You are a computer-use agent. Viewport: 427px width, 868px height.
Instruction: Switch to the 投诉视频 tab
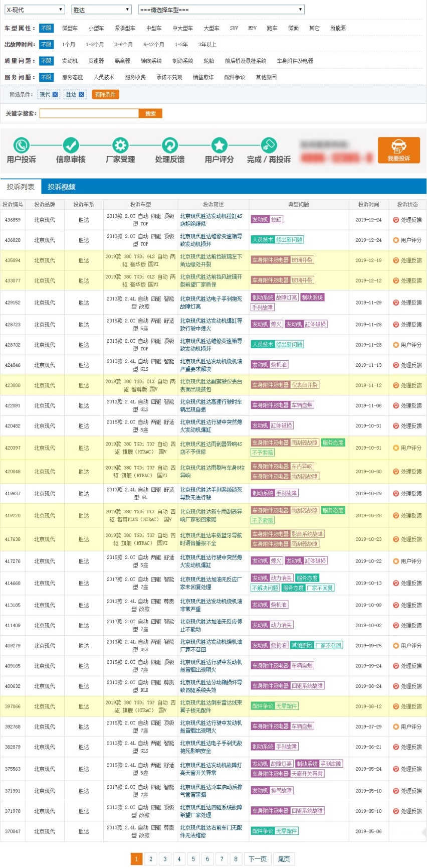pos(61,187)
